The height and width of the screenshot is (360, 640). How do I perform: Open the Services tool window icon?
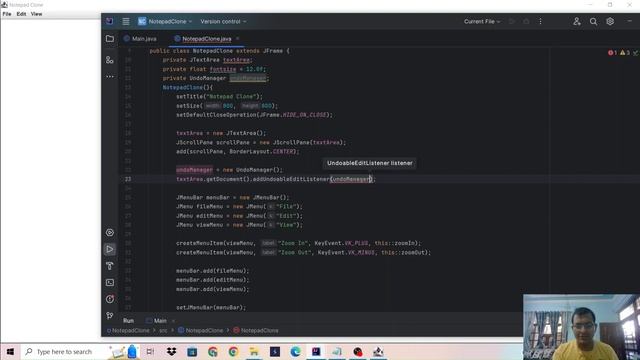[110, 233]
